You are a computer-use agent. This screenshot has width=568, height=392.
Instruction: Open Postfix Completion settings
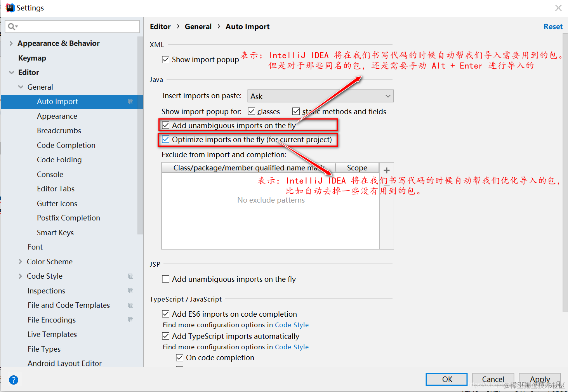click(68, 218)
